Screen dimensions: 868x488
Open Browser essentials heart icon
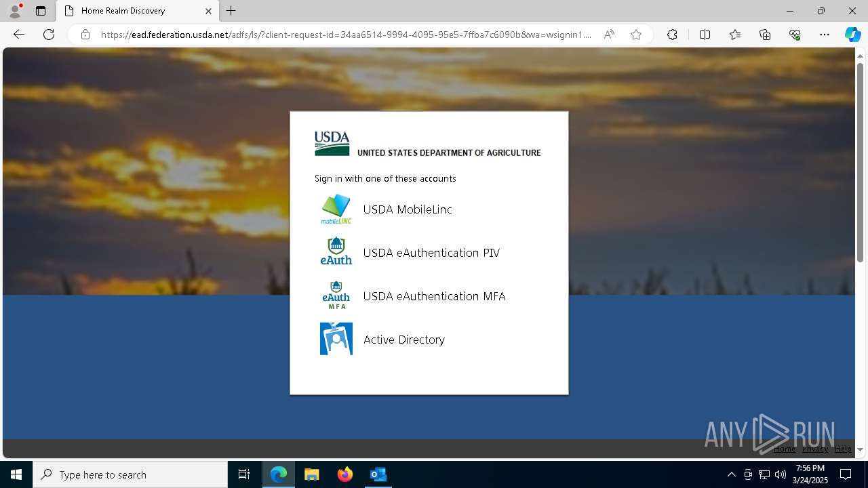795,35
